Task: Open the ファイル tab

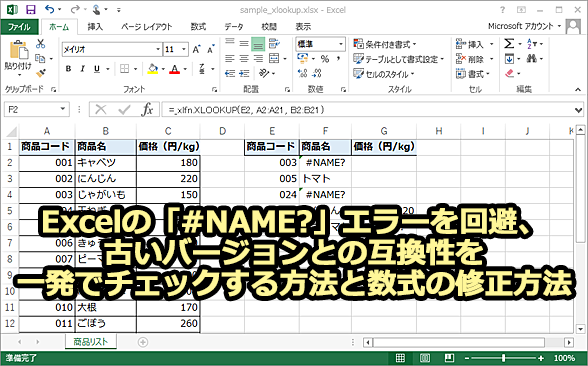Action: [x=20, y=27]
